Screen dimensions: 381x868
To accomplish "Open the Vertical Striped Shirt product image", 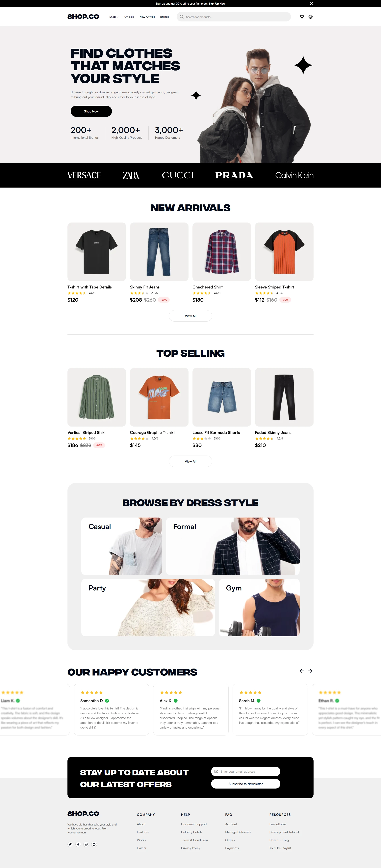I will click(x=97, y=397).
